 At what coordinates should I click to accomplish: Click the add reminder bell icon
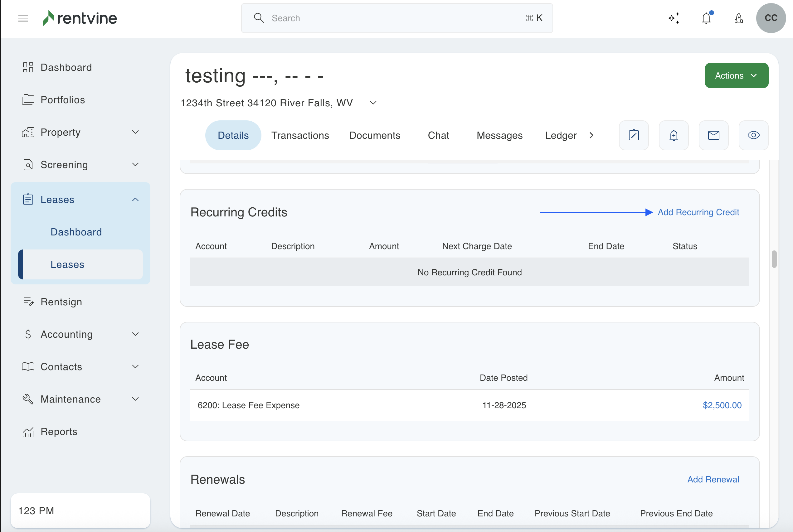[x=674, y=135]
